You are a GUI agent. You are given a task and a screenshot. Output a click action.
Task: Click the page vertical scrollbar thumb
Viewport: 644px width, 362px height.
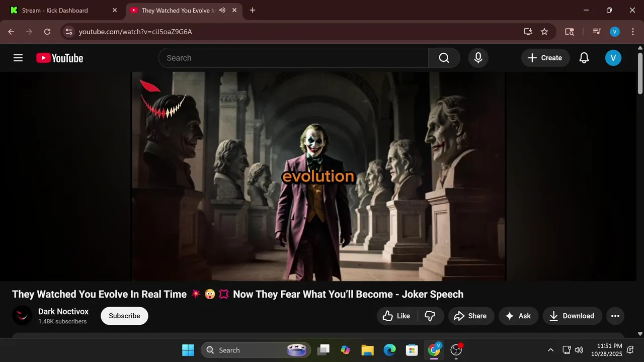tap(640, 73)
